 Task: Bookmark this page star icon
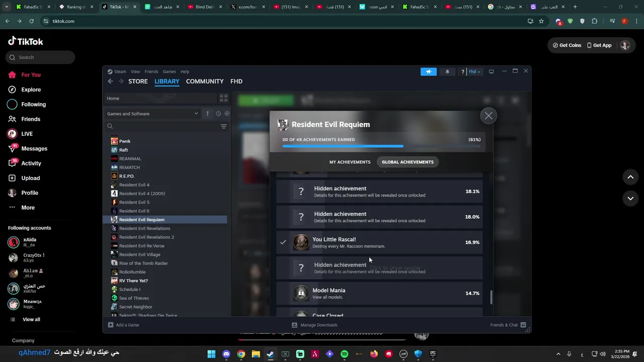point(541,21)
